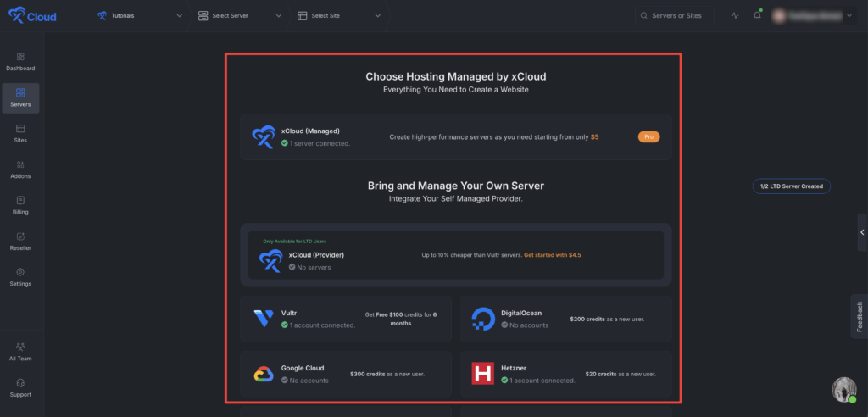868x417 pixels.
Task: Open the Reseller sidebar item
Action: click(x=20, y=242)
